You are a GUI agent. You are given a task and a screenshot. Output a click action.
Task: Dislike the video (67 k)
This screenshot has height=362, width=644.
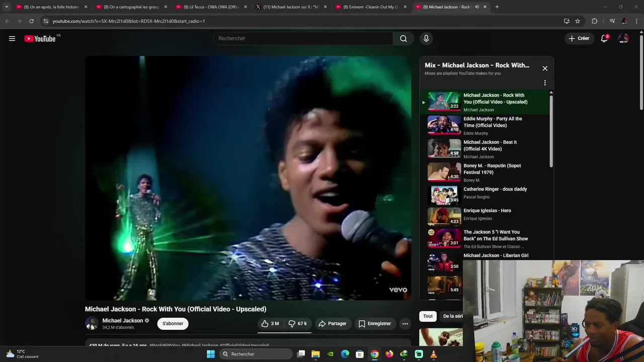point(298,323)
